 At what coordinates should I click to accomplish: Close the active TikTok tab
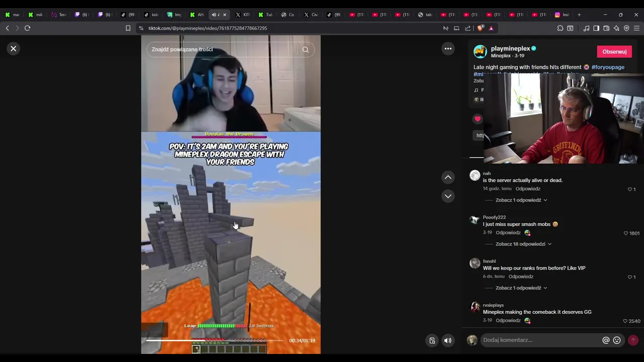pos(224,15)
